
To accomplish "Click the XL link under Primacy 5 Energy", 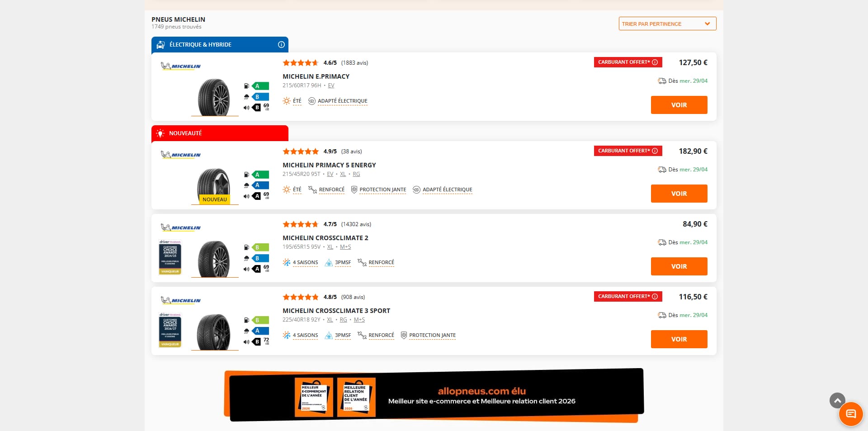I will 343,174.
